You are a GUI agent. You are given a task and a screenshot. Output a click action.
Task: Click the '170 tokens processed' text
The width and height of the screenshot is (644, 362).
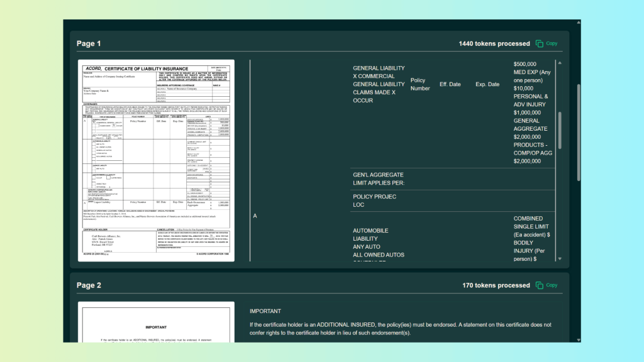click(496, 285)
